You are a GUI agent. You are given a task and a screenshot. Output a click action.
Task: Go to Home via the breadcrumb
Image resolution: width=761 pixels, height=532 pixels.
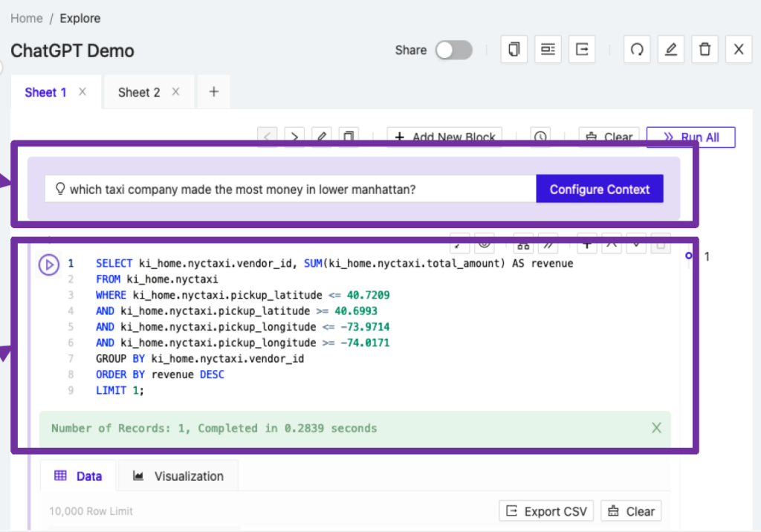(x=26, y=18)
